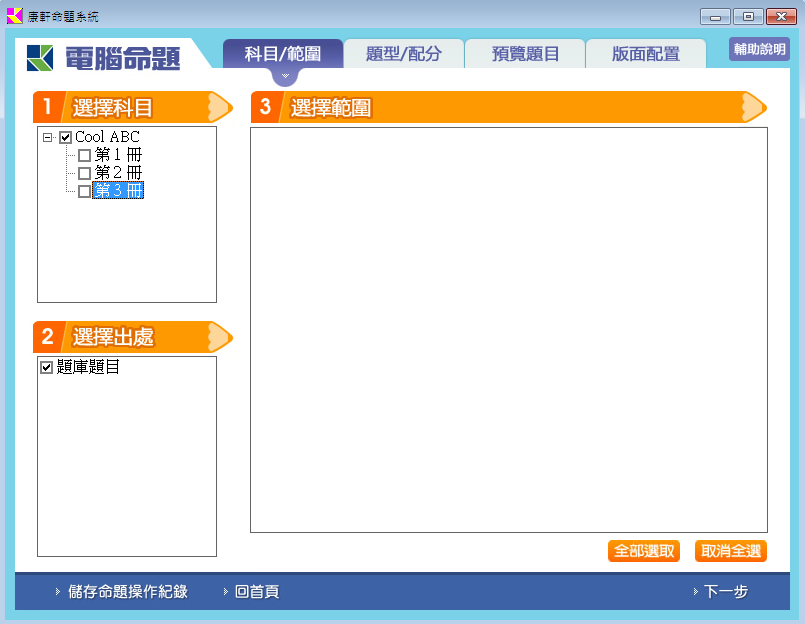Switch to the 題型/配分 tab
The width and height of the screenshot is (805, 624).
403,54
